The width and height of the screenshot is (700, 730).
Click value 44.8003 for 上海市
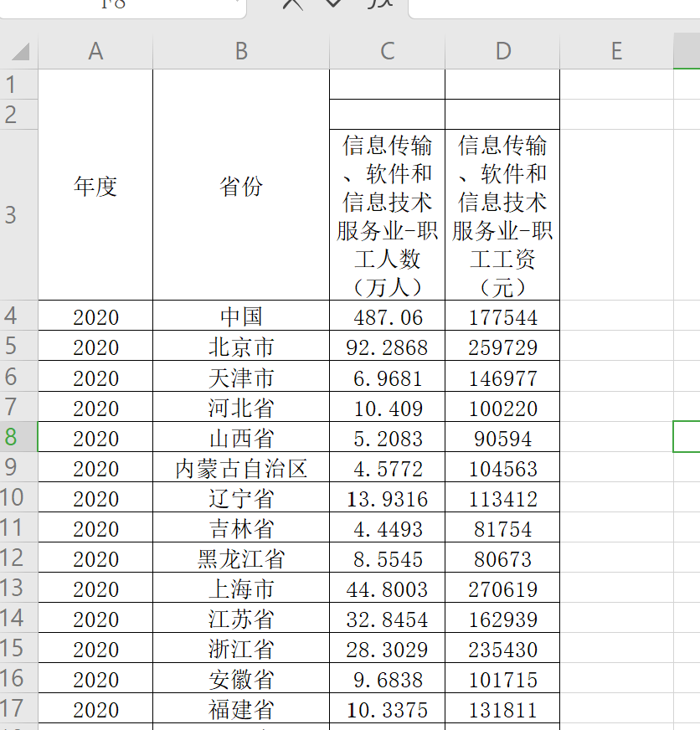click(387, 588)
